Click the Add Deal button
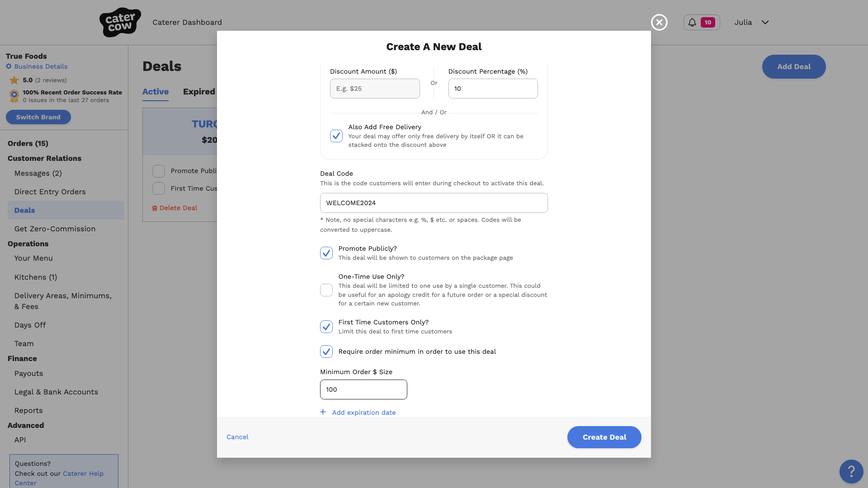Viewport: 868px width, 488px height. (x=794, y=67)
